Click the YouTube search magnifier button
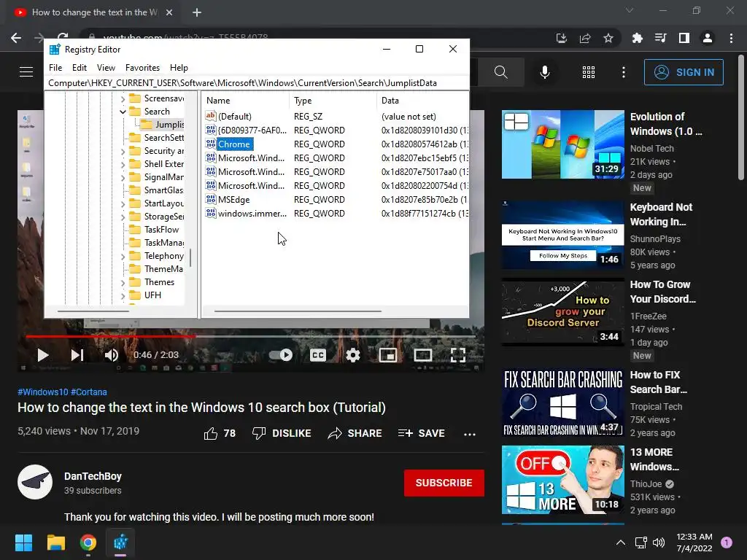747x560 pixels. [500, 72]
